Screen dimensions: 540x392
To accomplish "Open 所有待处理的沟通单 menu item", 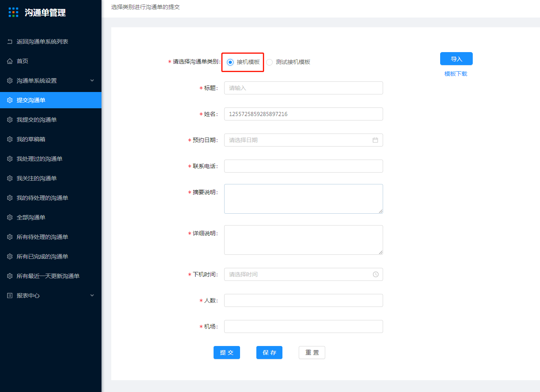I will (x=51, y=237).
